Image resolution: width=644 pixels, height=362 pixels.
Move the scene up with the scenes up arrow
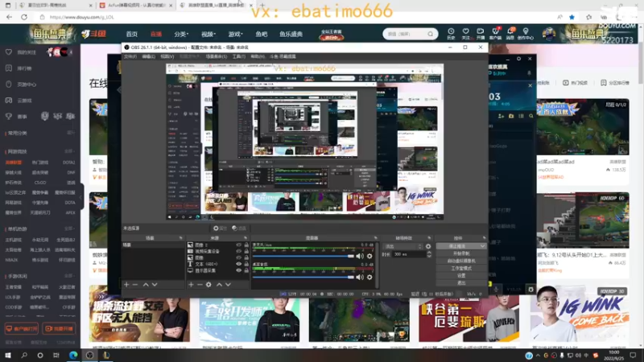146,285
